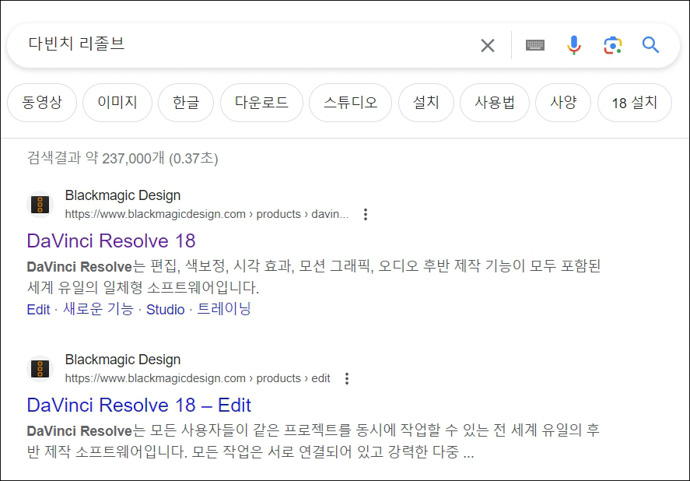Click the Blackmagic Design favicon of the Edit result

point(40,369)
